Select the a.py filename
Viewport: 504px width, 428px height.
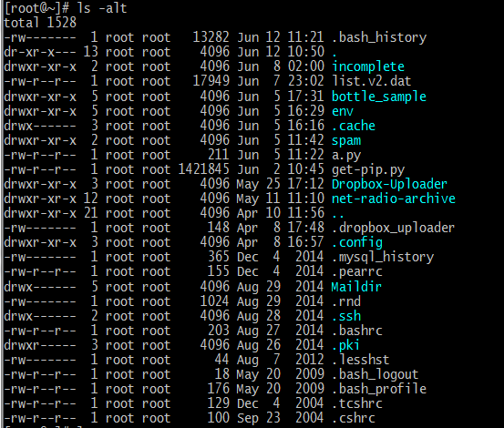click(346, 156)
